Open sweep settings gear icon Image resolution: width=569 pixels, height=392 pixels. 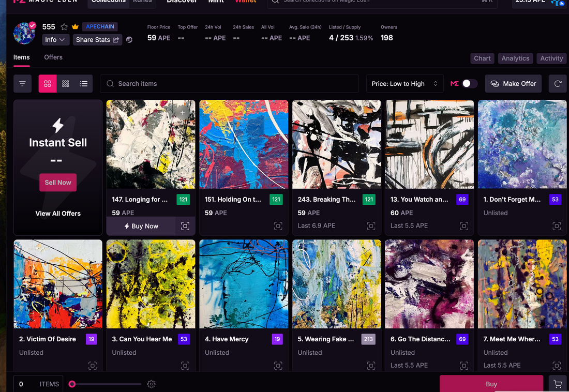point(151,384)
